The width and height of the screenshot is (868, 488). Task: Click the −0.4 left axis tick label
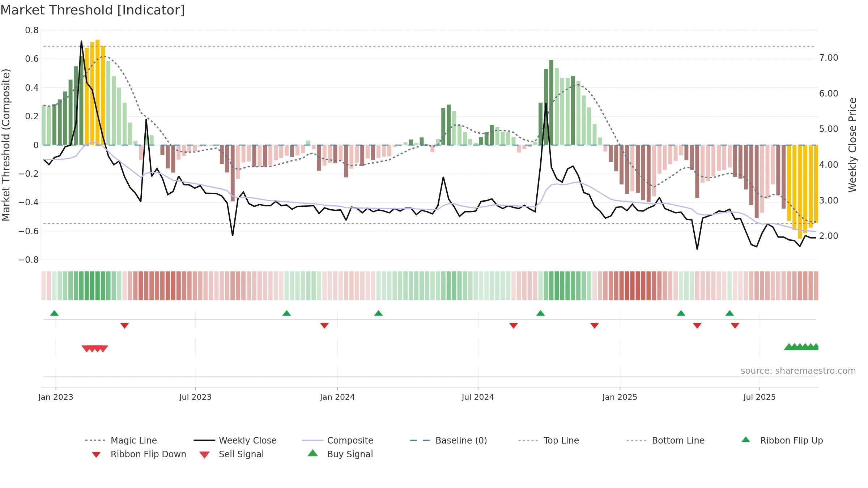(x=29, y=202)
